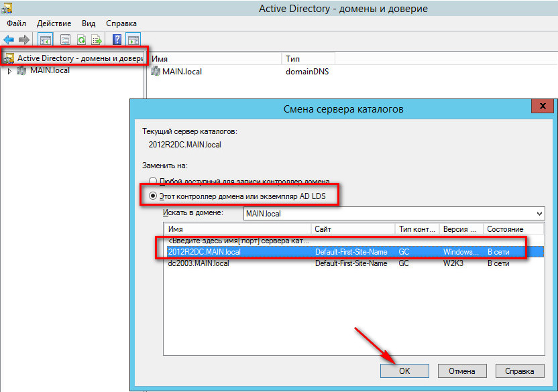Open the Справка menu
The image size is (558, 392).
pyautogui.click(x=121, y=23)
